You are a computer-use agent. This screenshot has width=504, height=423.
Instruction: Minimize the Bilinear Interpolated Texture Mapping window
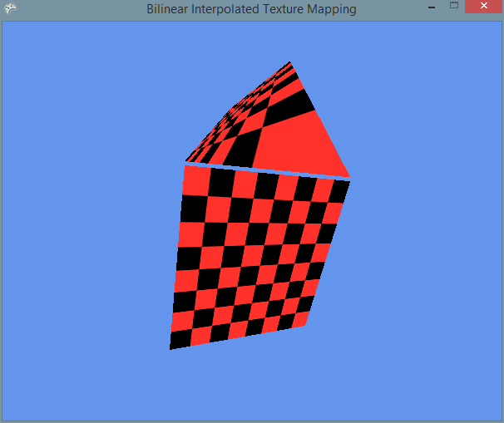pyautogui.click(x=431, y=7)
